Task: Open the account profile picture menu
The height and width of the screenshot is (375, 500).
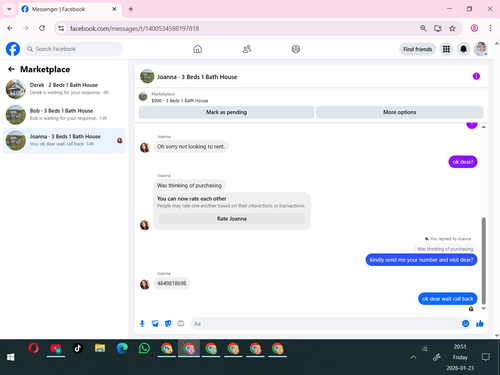Action: [481, 49]
